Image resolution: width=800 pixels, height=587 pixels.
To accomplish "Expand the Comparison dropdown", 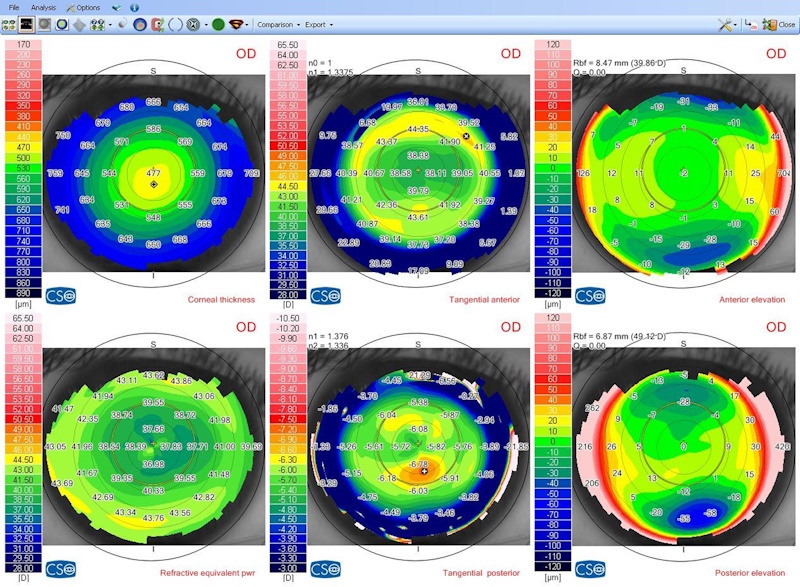I will tap(278, 24).
